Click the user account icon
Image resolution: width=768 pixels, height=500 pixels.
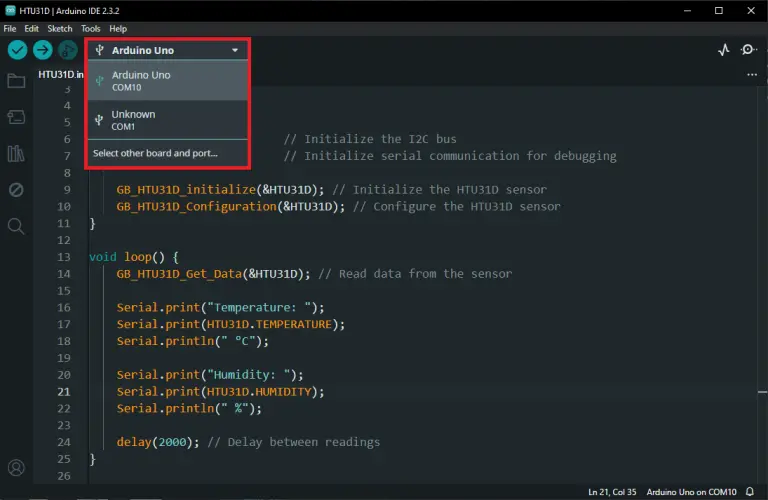[x=16, y=468]
